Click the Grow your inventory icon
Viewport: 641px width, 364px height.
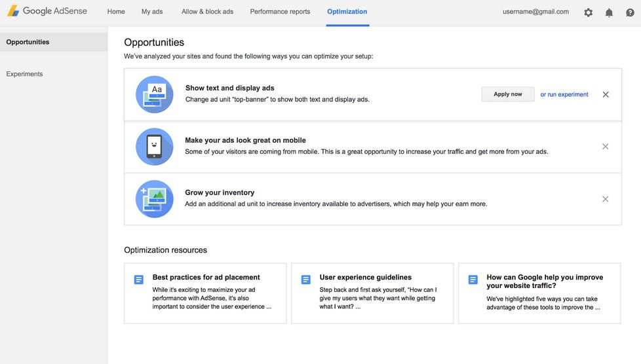(155, 199)
